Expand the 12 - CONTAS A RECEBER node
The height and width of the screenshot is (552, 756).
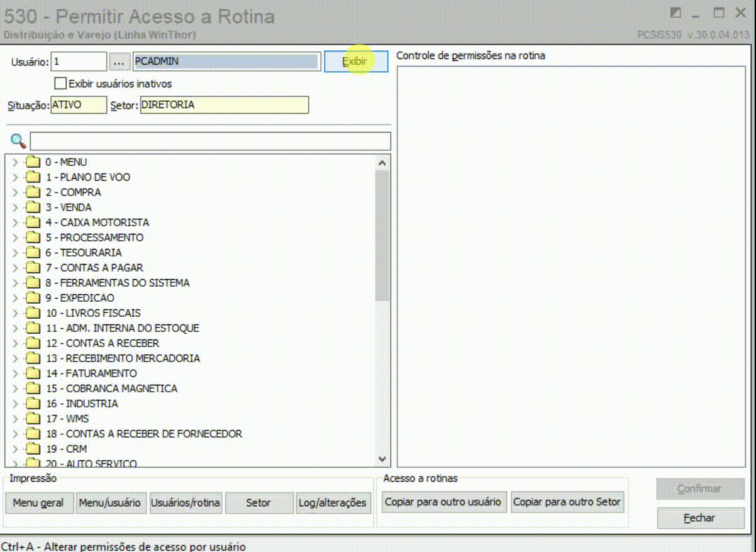(x=15, y=343)
